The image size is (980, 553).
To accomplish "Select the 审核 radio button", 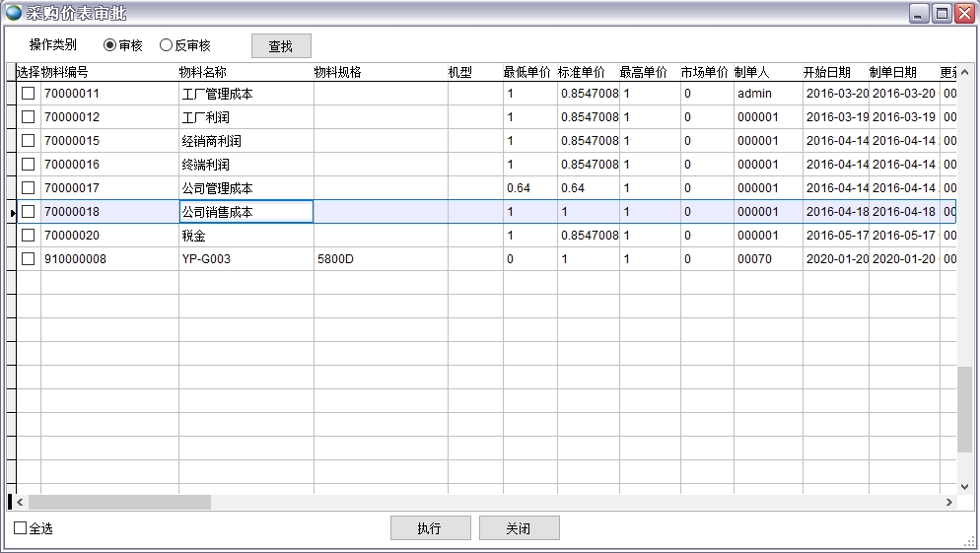I will pyautogui.click(x=109, y=45).
